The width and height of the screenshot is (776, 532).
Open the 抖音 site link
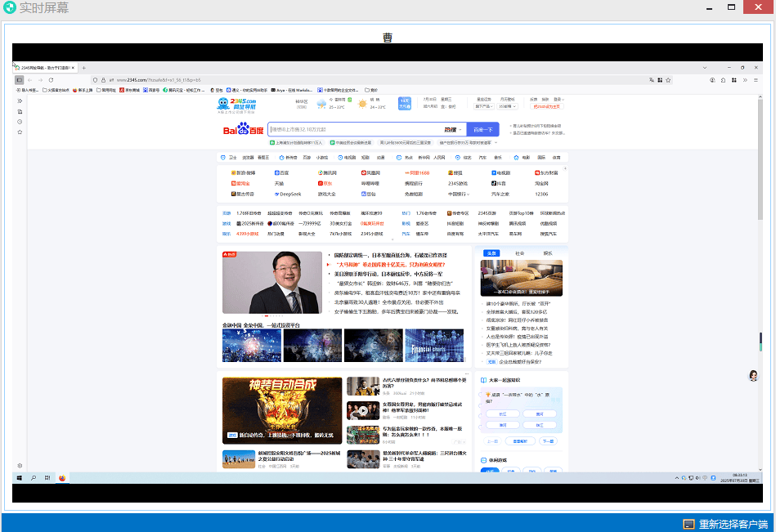(x=499, y=183)
